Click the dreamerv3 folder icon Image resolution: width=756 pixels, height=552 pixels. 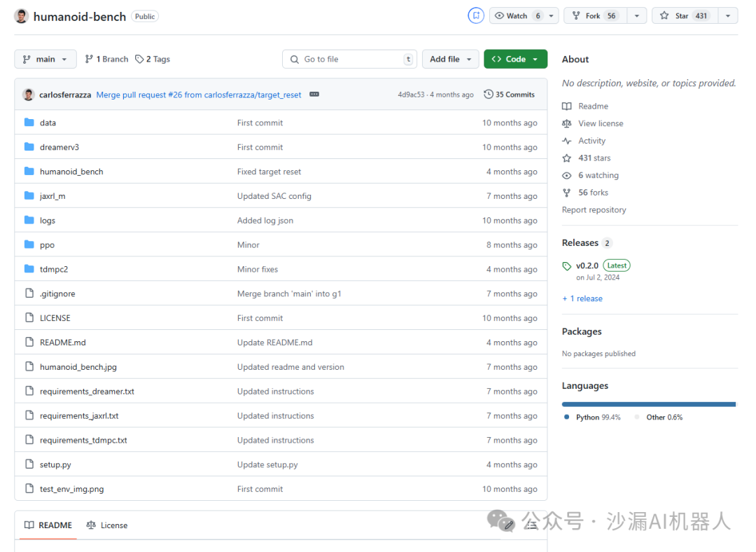point(29,146)
